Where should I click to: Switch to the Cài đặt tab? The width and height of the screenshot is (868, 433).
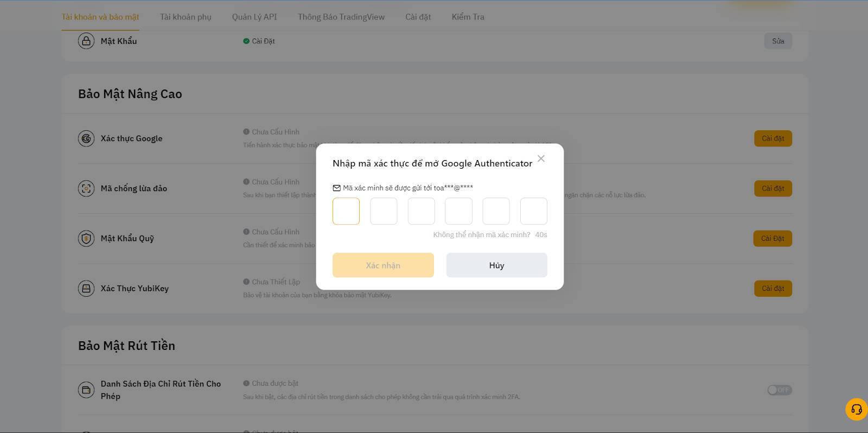click(418, 17)
